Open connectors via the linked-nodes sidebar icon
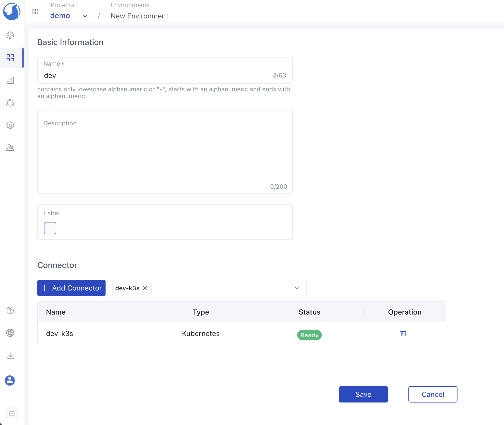Viewport: 504px width, 425px height. pos(10,103)
